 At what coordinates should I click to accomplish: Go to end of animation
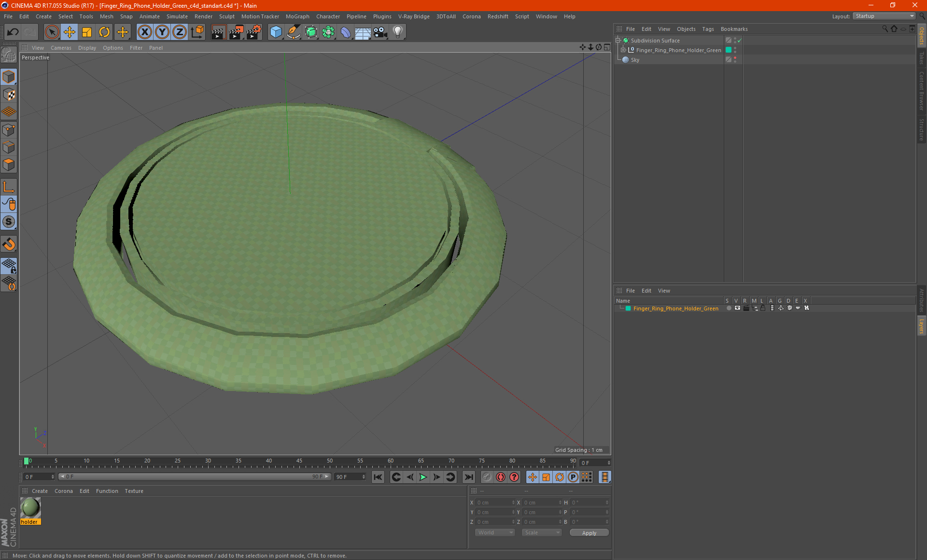pos(468,477)
